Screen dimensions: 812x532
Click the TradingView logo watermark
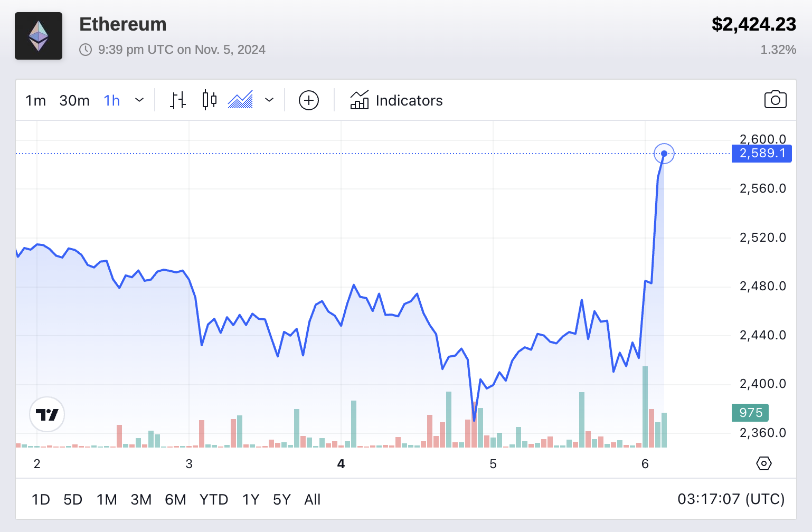46,415
